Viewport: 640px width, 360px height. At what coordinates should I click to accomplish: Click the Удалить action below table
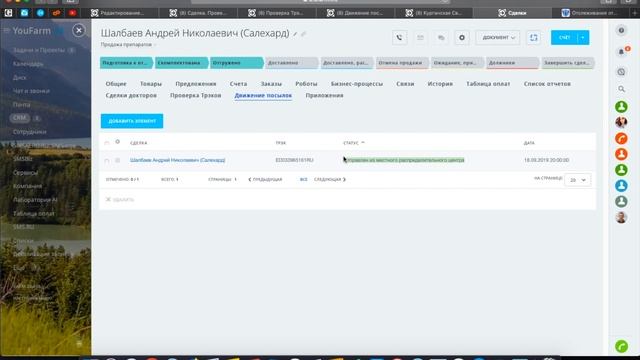120,199
